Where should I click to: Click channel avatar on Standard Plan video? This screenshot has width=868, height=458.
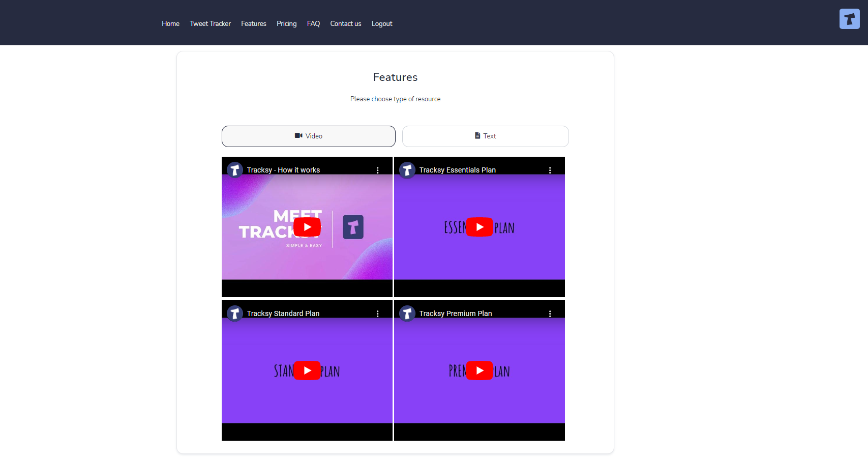pos(235,313)
